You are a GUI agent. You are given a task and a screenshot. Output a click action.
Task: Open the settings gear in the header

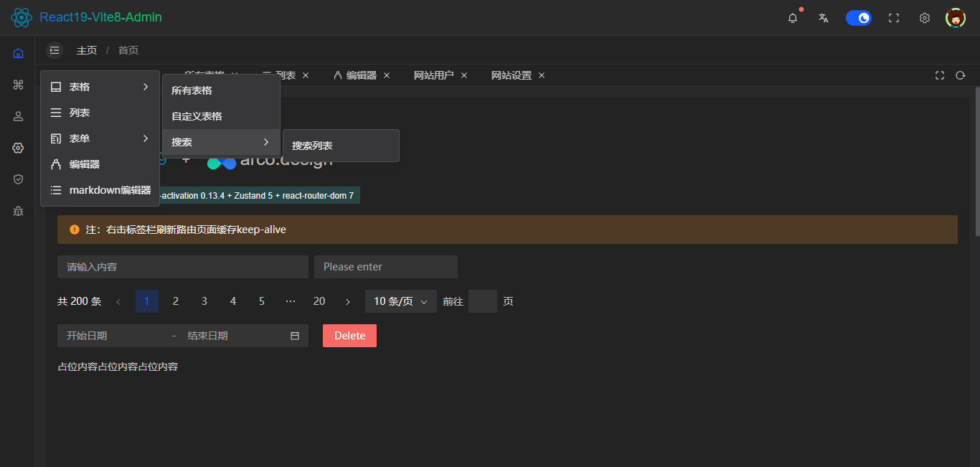pyautogui.click(x=925, y=18)
